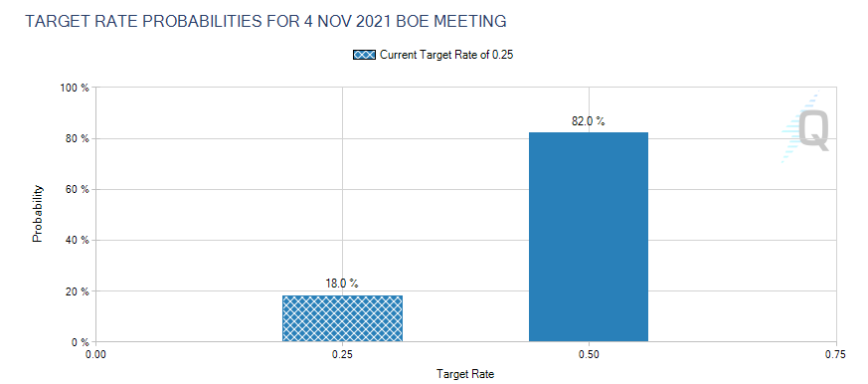Click the 0.25 x-axis tick label

342,354
